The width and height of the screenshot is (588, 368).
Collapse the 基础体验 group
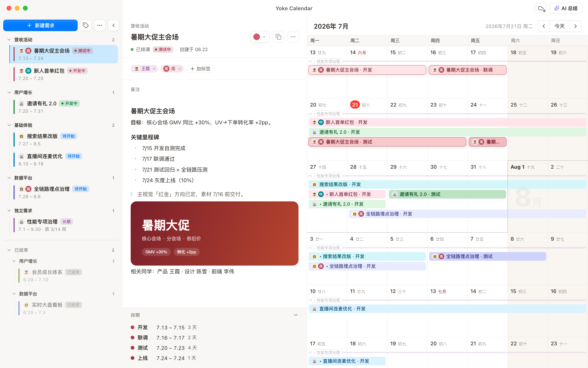click(x=9, y=125)
